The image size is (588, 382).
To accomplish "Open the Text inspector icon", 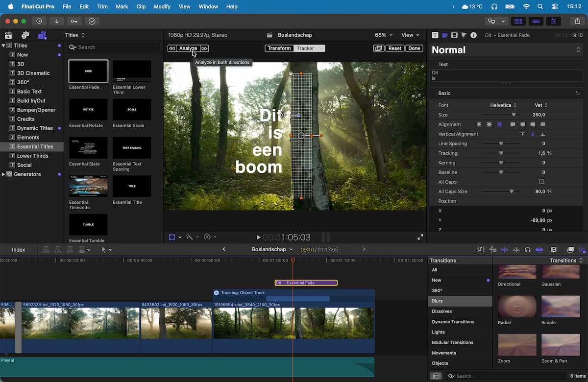I will click(444, 35).
